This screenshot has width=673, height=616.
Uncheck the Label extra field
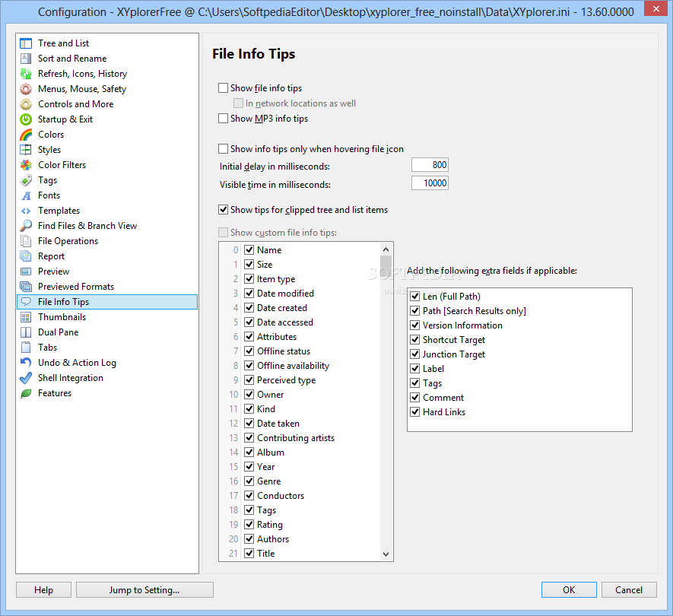[x=414, y=369]
